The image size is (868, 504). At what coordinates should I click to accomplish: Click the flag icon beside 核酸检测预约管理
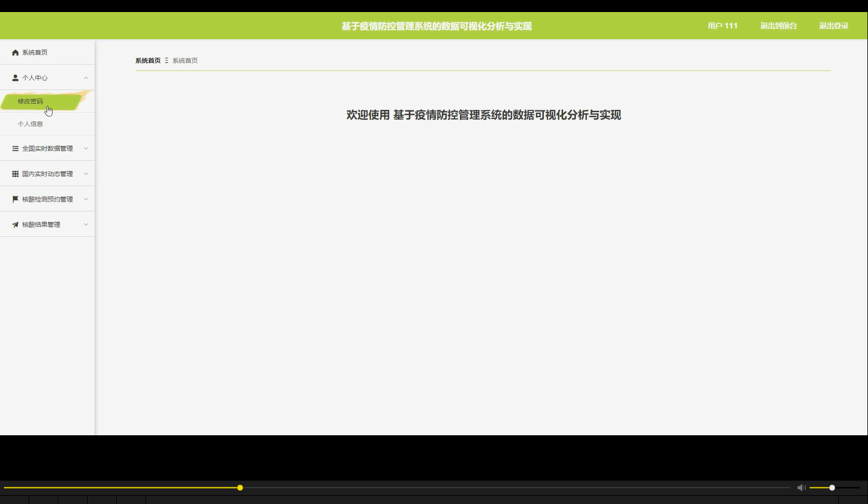click(15, 199)
